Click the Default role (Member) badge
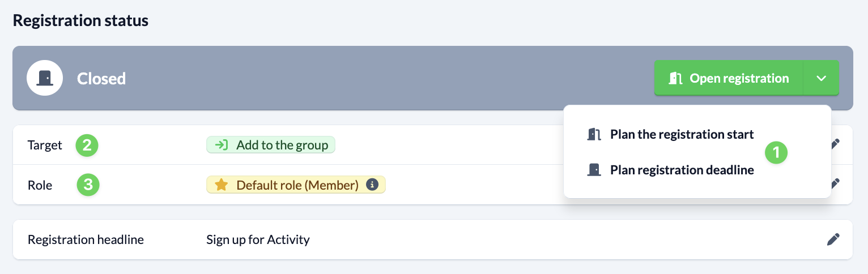The height and width of the screenshot is (274, 868). tap(297, 185)
